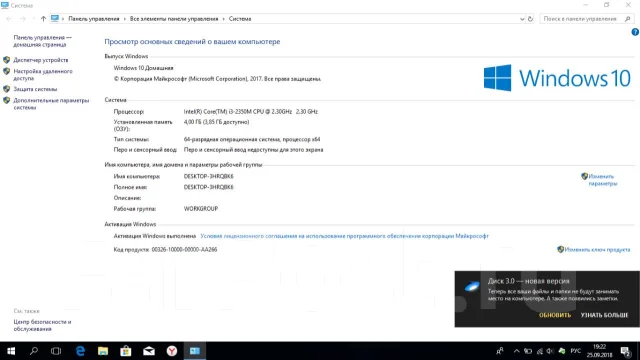This screenshot has width=640, height=360.
Task: Refresh the Control Panel page
Action: click(x=530, y=19)
